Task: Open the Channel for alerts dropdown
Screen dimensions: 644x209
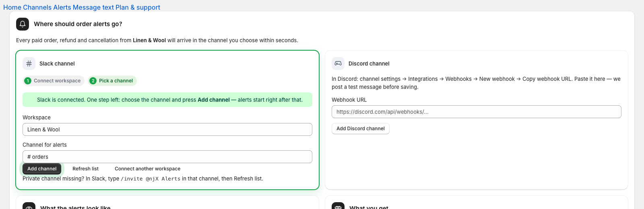Action: (x=167, y=157)
